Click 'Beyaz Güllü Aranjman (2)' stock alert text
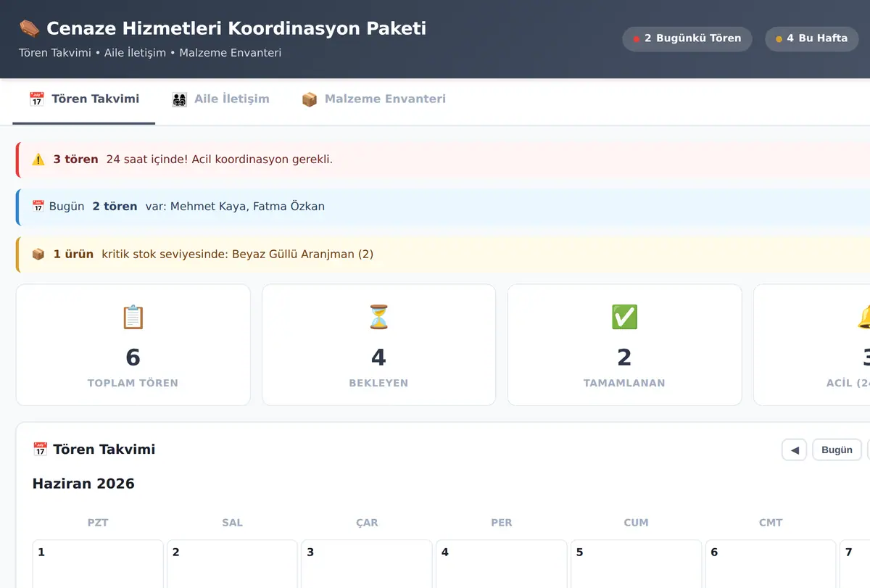The height and width of the screenshot is (588, 870). (302, 254)
